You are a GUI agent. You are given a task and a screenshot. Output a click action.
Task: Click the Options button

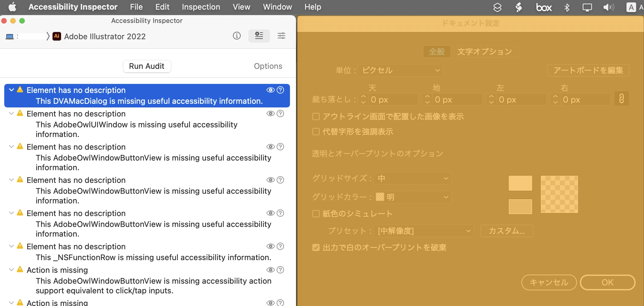click(x=268, y=66)
